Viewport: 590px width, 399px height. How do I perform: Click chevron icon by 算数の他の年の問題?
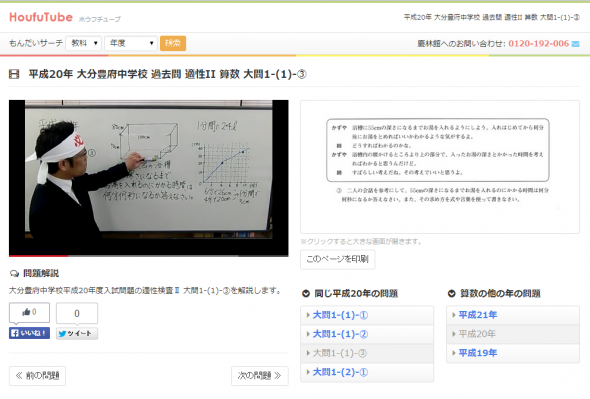tap(452, 294)
